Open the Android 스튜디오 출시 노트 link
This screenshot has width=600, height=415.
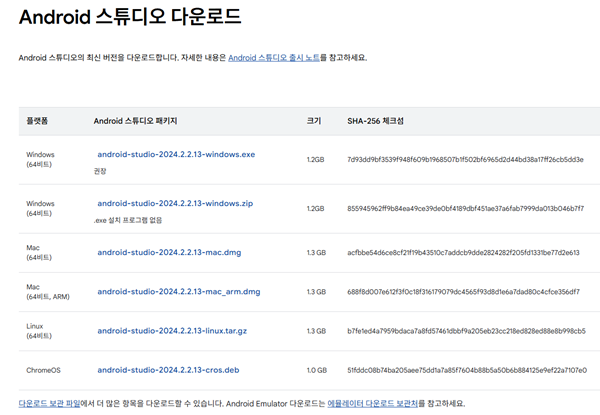[274, 58]
